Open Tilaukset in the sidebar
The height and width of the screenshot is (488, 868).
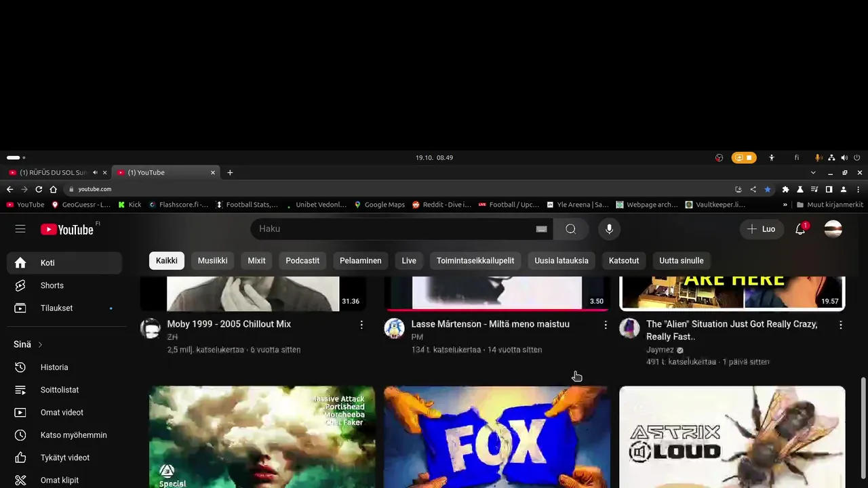(64, 308)
